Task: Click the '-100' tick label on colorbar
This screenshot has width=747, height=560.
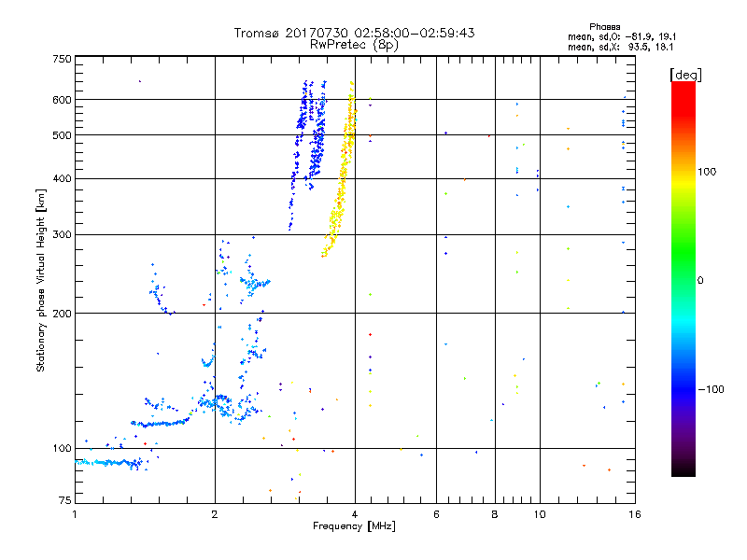Action: coord(711,389)
